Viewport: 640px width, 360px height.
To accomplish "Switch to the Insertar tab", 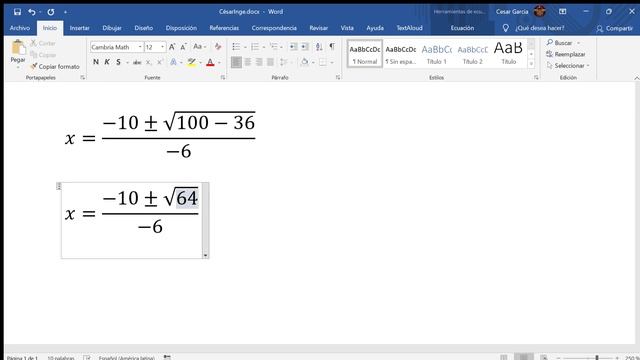I will (79, 28).
